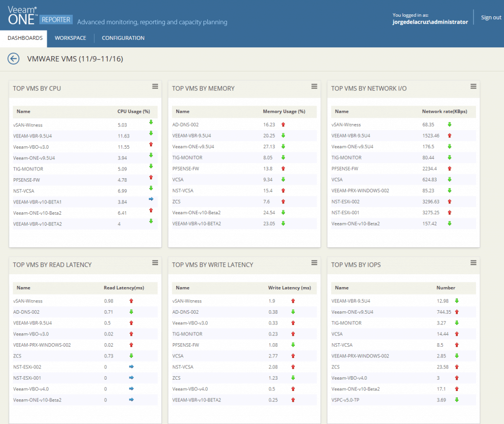Screen dimensions: 504x424
Task: Click the green arrow for TIG-MONITOR memory usage
Action: 283,157
